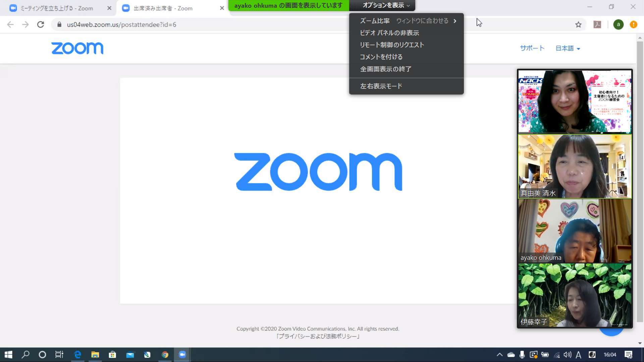Open the green profile avatar icon
This screenshot has height=362, width=644.
(618, 24)
